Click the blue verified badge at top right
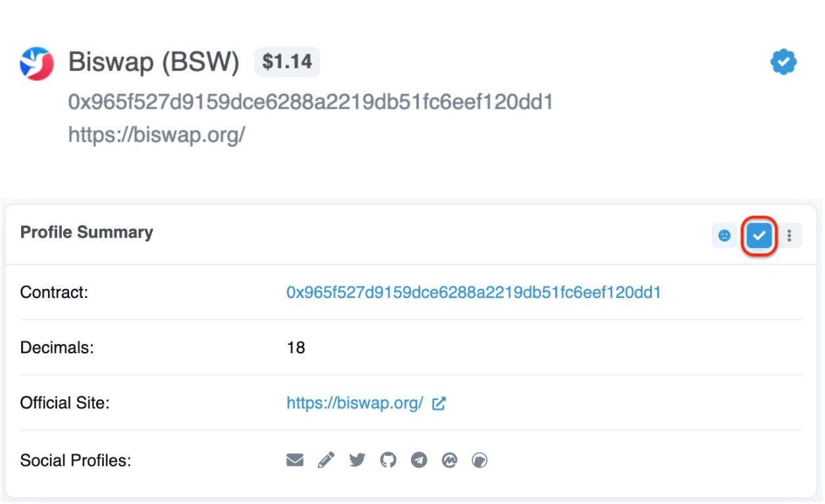The image size is (825, 504). click(x=783, y=63)
